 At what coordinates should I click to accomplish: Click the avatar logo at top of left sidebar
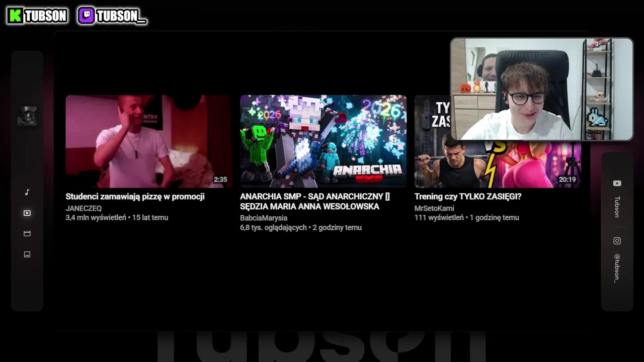pyautogui.click(x=27, y=116)
